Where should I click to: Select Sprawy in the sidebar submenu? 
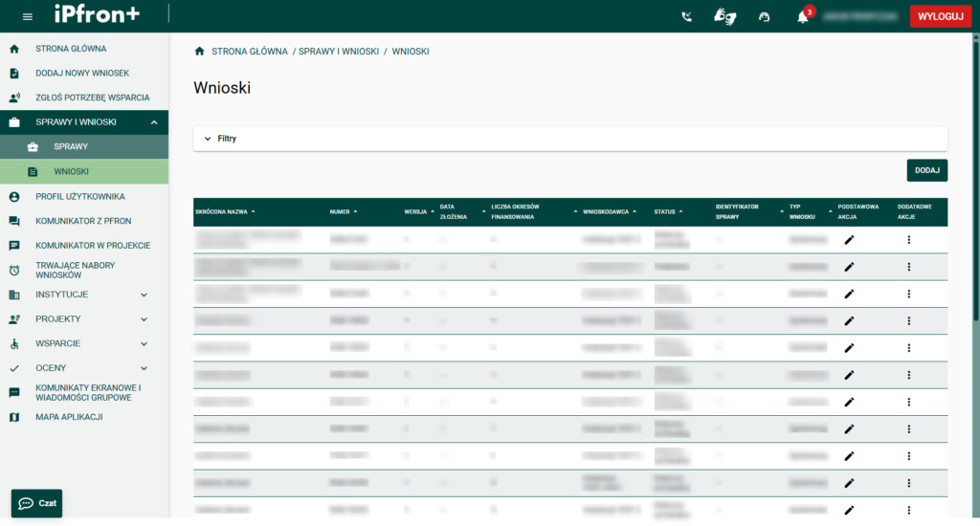pos(71,147)
